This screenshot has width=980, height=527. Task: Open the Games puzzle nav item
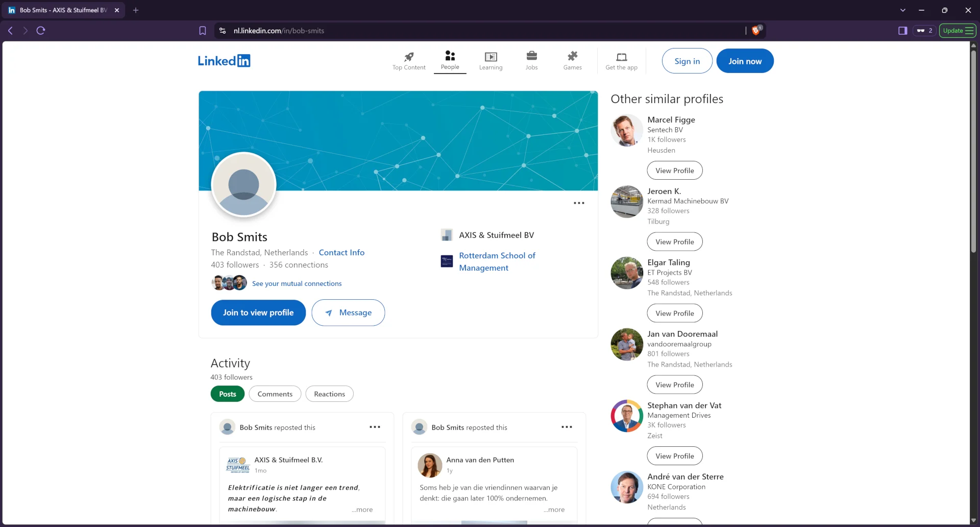572,61
